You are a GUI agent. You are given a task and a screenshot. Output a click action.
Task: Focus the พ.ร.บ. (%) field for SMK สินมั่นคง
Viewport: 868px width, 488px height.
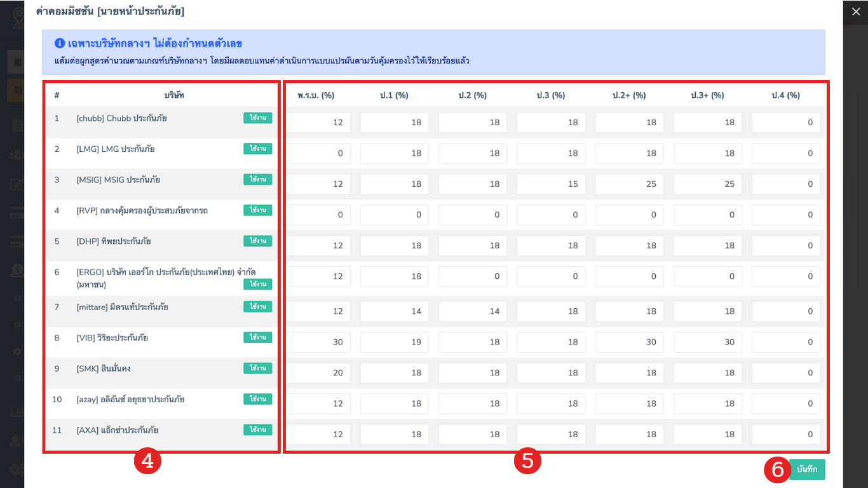[318, 373]
